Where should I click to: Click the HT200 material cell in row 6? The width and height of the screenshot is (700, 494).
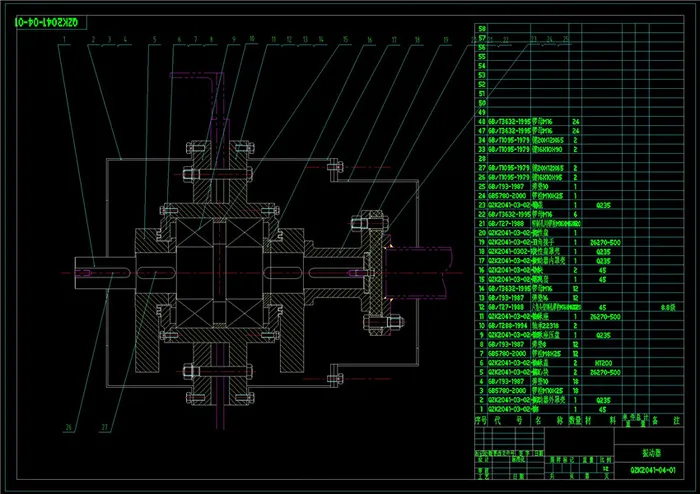602,362
